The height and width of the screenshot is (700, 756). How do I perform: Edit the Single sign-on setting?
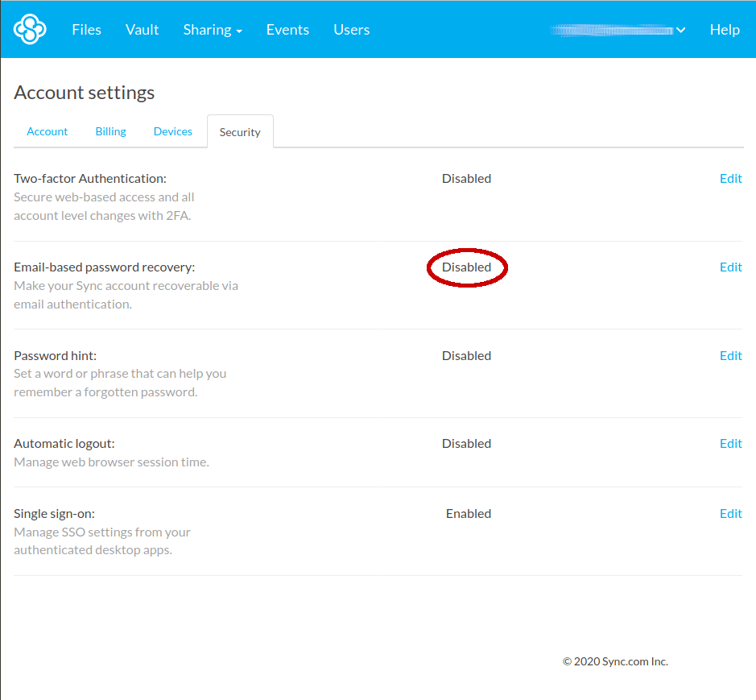point(730,514)
